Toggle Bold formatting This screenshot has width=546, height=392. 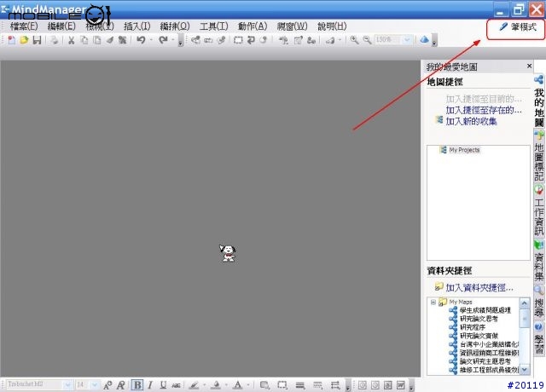[137, 385]
